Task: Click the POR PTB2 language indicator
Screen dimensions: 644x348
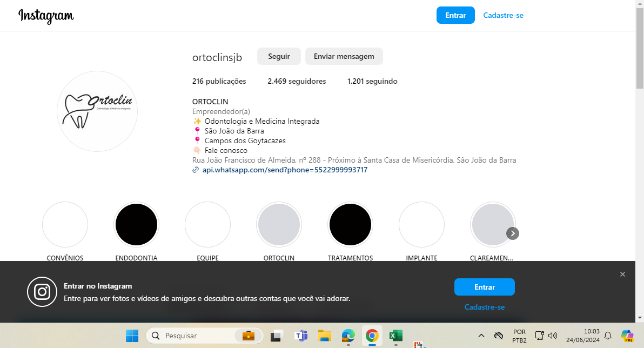Action: click(519, 336)
